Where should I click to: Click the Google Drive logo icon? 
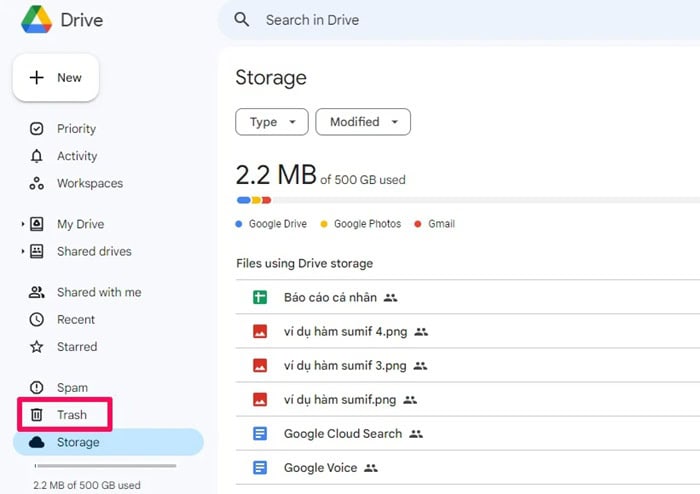[x=36, y=20]
